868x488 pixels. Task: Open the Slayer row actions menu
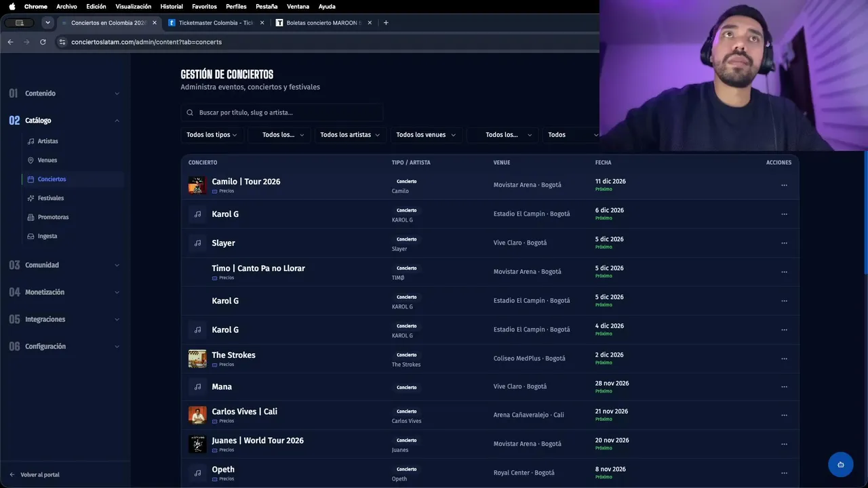click(784, 243)
